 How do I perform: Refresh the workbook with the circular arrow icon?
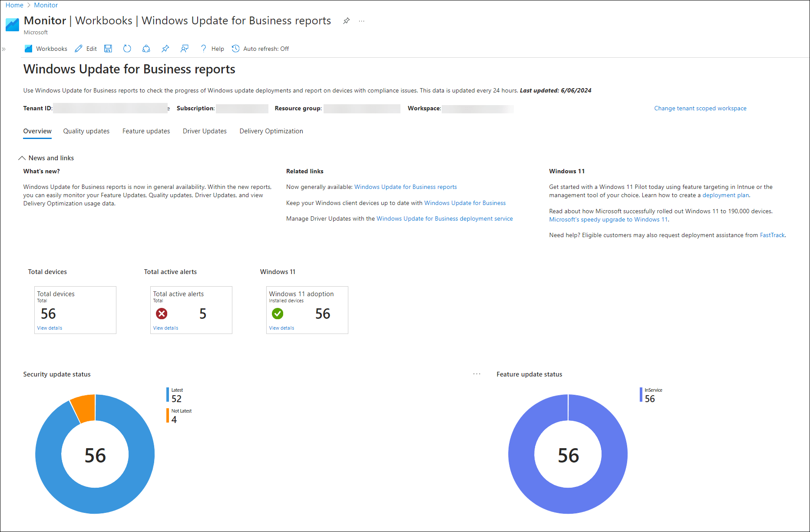pyautogui.click(x=127, y=49)
